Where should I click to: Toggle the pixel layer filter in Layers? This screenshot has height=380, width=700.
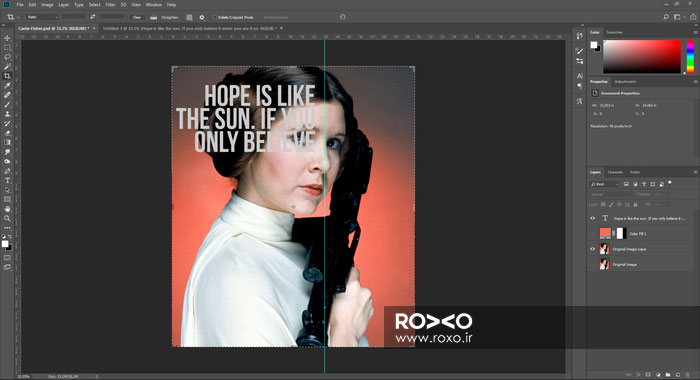(626, 184)
